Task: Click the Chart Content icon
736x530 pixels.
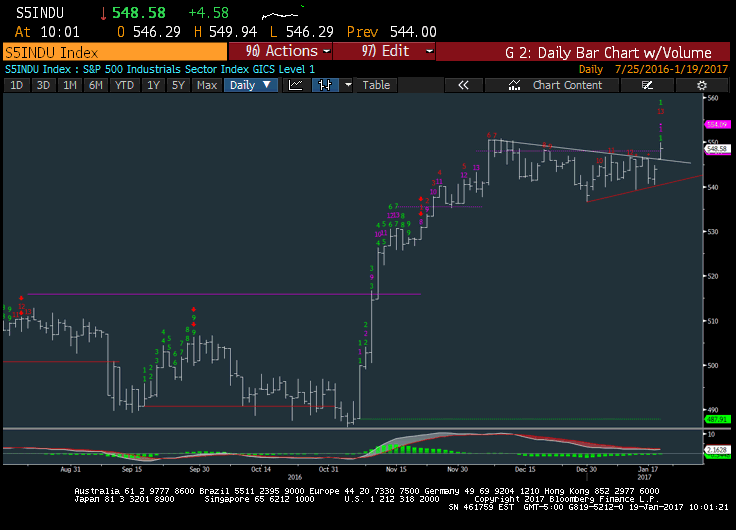Action: [x=514, y=85]
